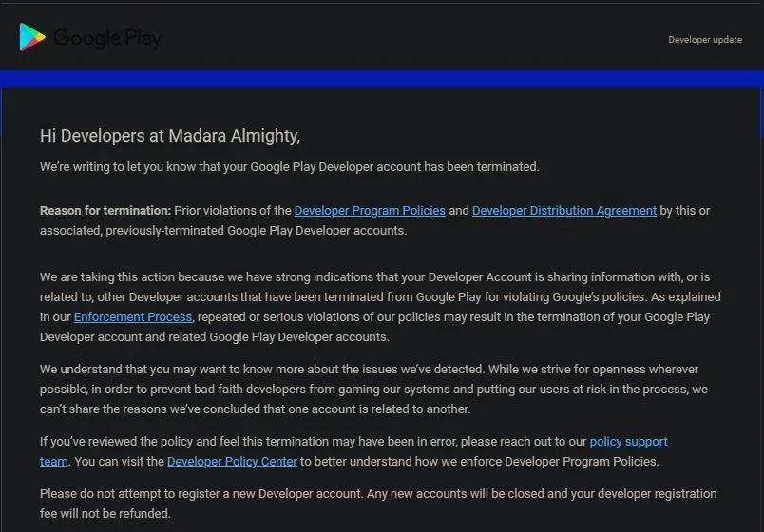Open the Developer Distribution Agreement link

click(x=563, y=210)
